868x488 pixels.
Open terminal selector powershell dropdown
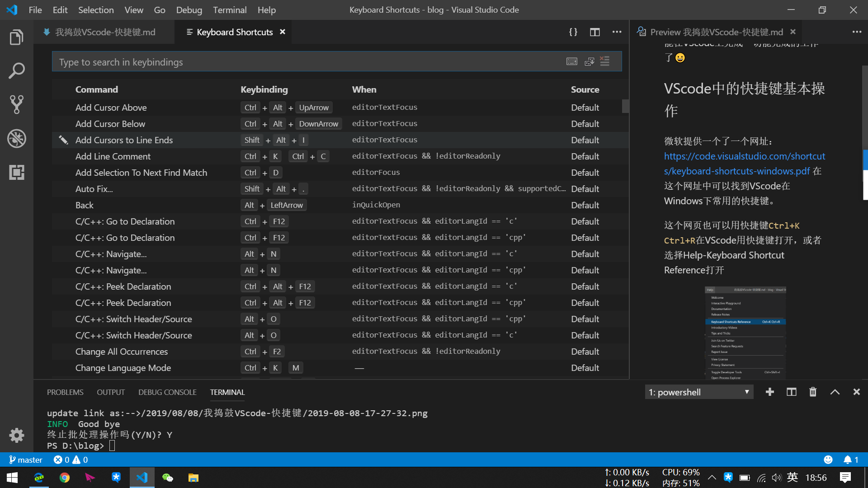pyautogui.click(x=699, y=392)
